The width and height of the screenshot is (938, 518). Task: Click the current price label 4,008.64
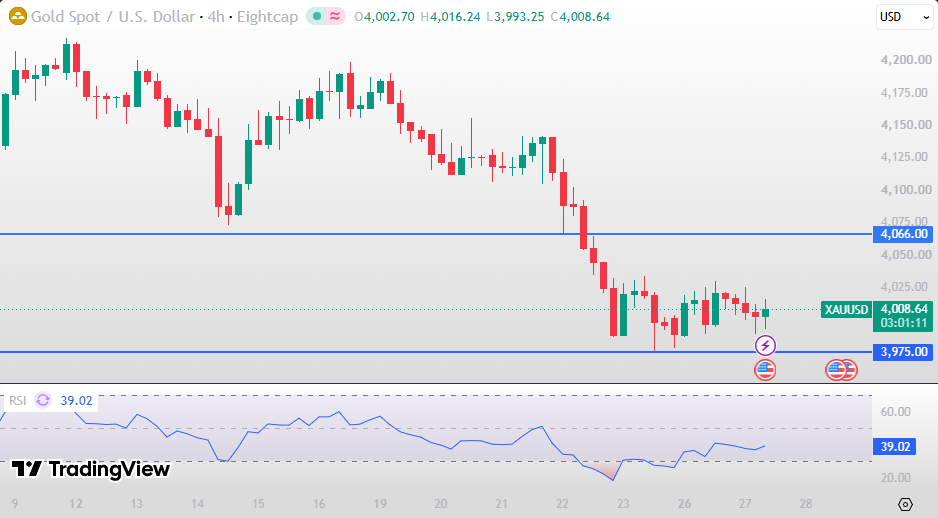904,309
